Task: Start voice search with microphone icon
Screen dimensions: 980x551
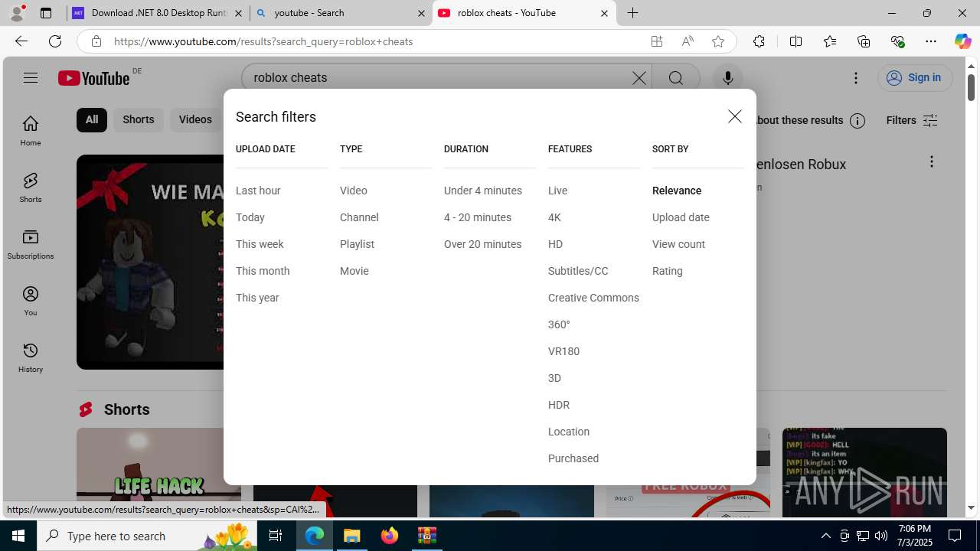Action: click(x=727, y=78)
